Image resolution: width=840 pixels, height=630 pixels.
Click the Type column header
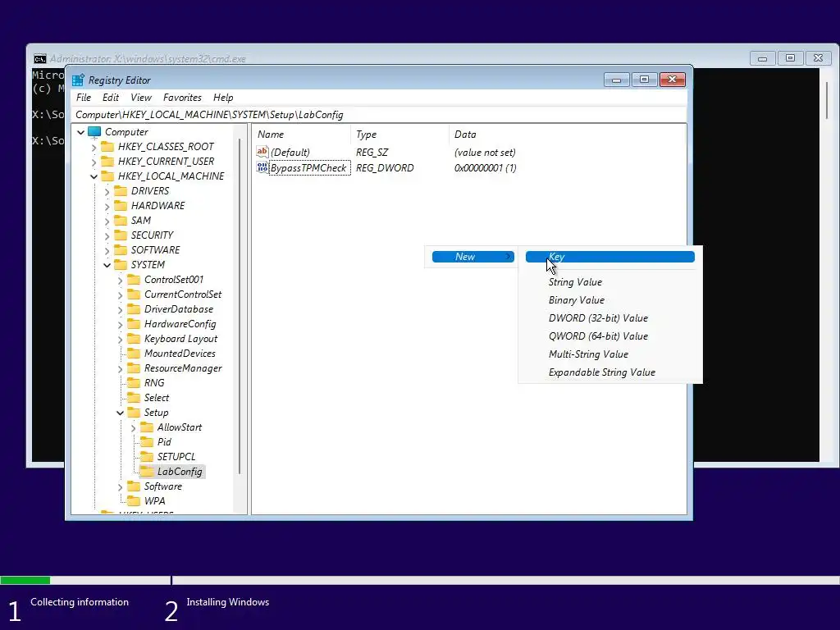399,135
